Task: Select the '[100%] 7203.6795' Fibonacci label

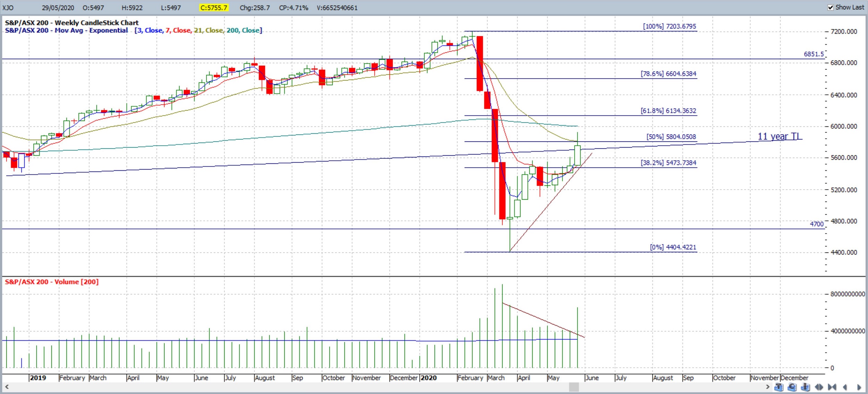Action: click(669, 26)
